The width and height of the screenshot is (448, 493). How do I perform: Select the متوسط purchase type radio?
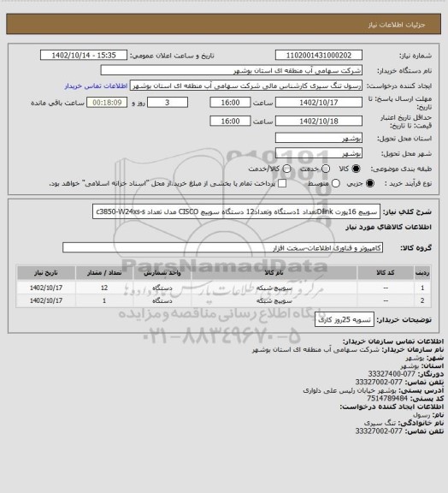coord(336,183)
